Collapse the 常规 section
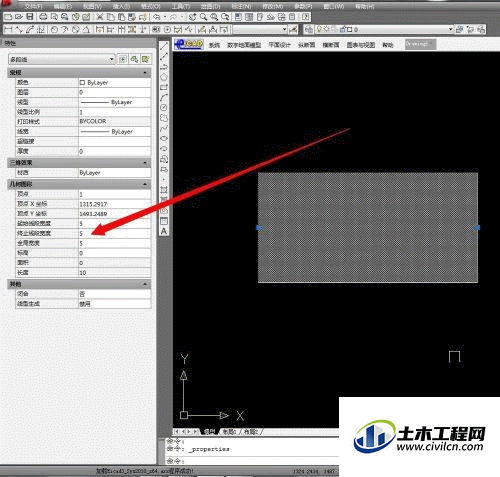 [x=145, y=73]
